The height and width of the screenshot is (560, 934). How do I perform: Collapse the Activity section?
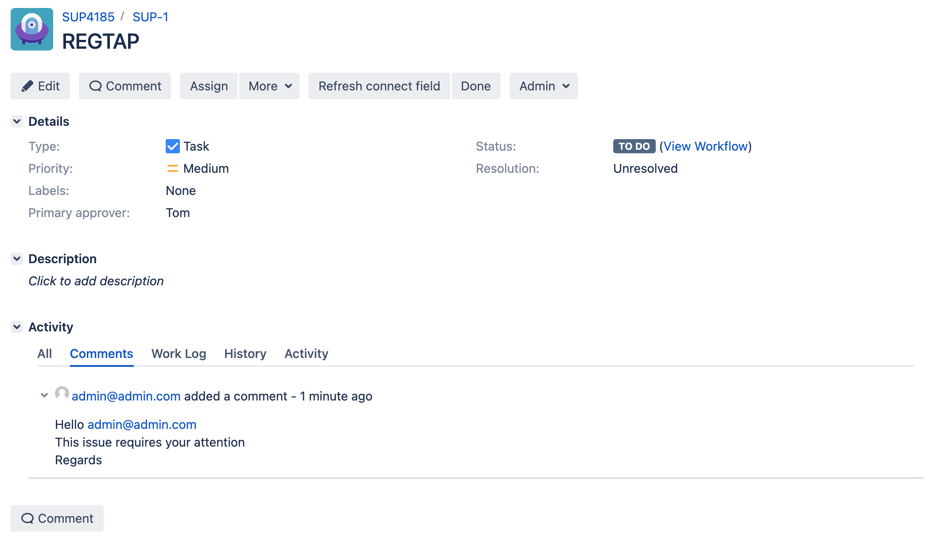tap(17, 327)
